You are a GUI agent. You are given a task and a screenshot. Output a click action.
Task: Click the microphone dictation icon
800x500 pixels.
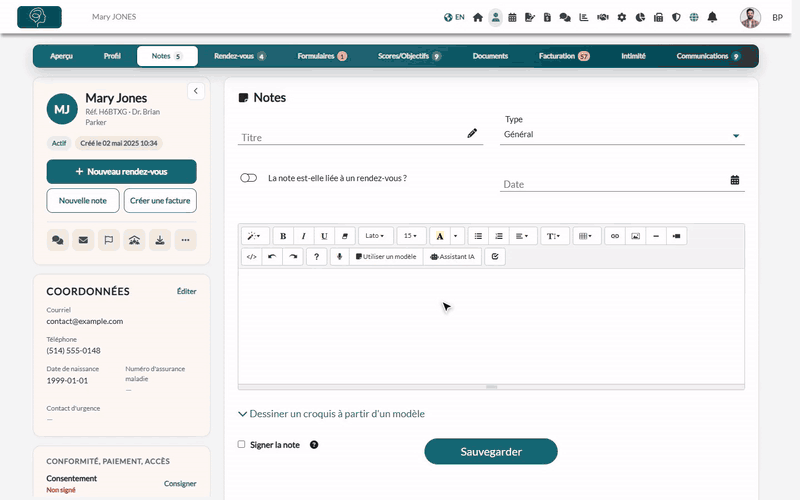[x=339, y=257]
